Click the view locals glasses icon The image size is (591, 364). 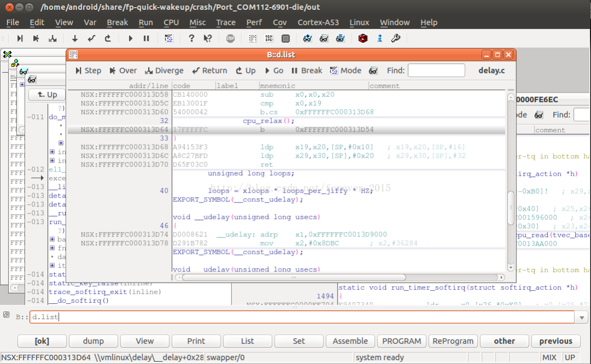324,38
